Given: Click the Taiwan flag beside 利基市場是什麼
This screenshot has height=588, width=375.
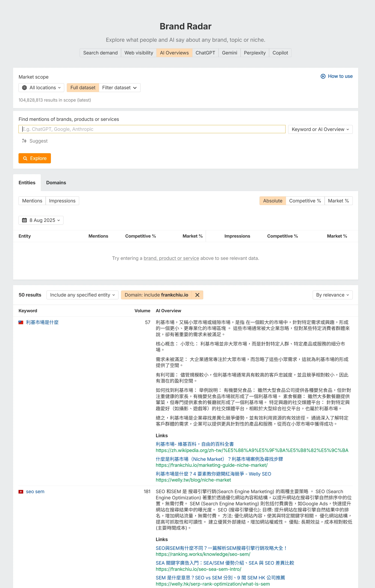Looking at the screenshot, I should click(21, 322).
